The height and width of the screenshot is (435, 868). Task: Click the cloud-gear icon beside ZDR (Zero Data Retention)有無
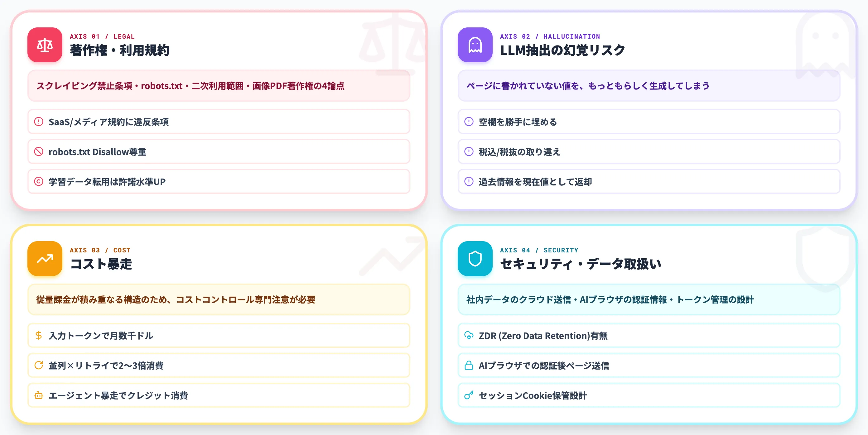click(469, 335)
